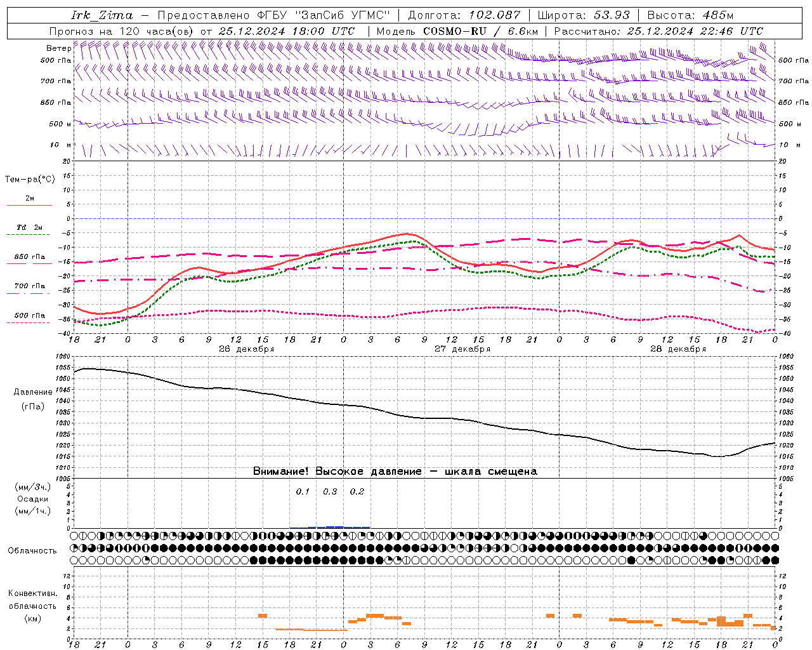The width and height of the screenshot is (812, 650).
Task: Click the Внимание! Высокое давление warning text
Action: point(395,471)
